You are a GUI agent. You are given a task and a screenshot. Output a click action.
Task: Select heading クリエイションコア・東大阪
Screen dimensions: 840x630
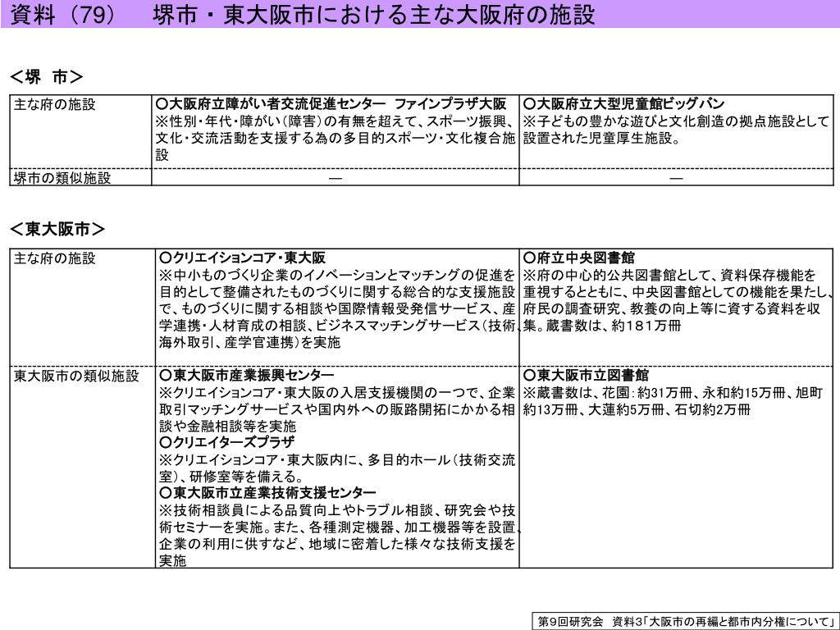243,258
